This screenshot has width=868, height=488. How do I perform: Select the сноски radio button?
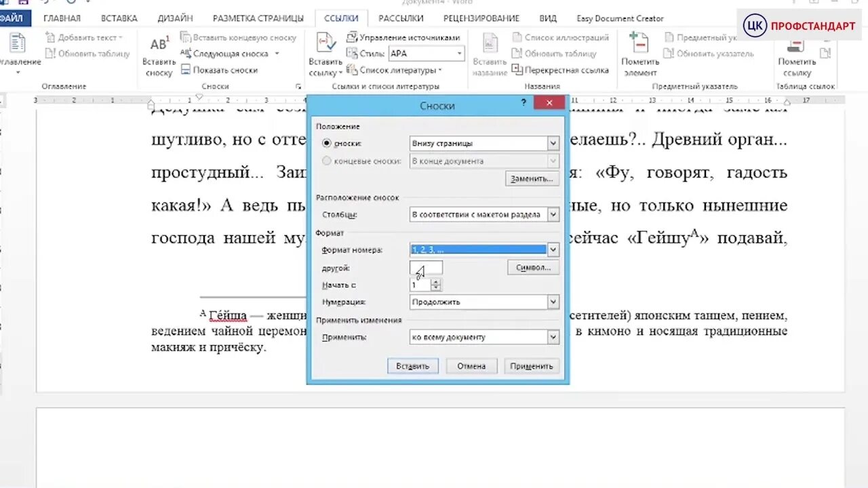tap(327, 144)
